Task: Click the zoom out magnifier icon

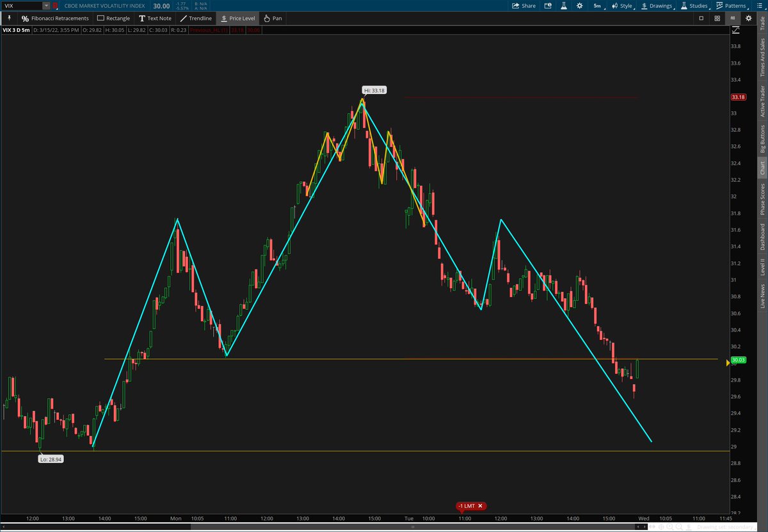Action: (x=680, y=527)
